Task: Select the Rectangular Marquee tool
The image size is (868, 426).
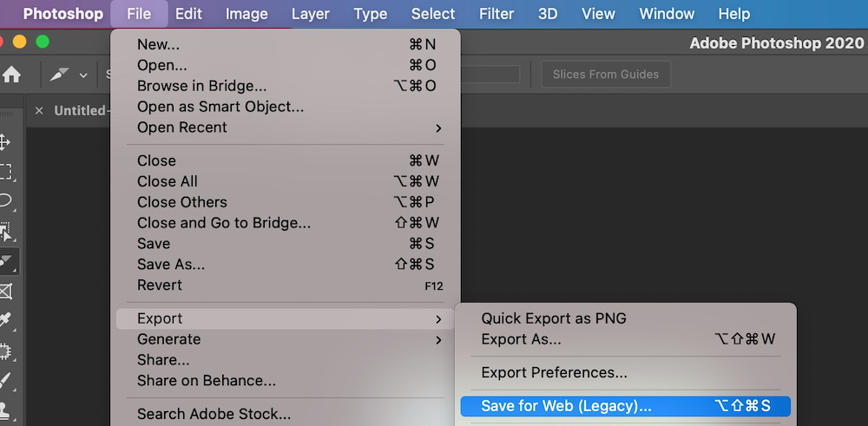Action: tap(5, 171)
